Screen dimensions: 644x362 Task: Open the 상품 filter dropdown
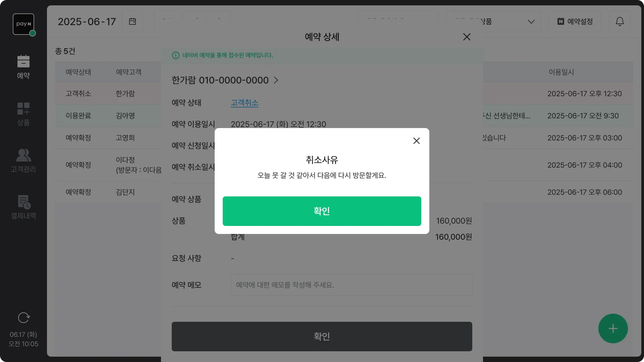click(494, 21)
